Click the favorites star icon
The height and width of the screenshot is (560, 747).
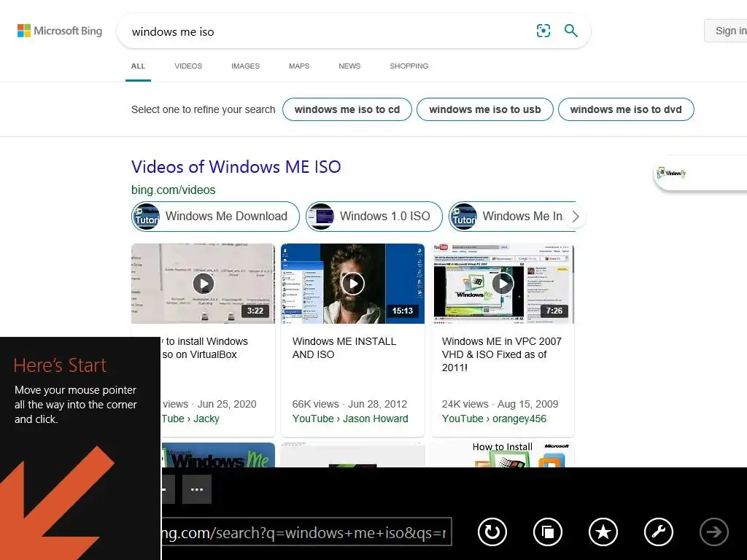click(x=603, y=532)
